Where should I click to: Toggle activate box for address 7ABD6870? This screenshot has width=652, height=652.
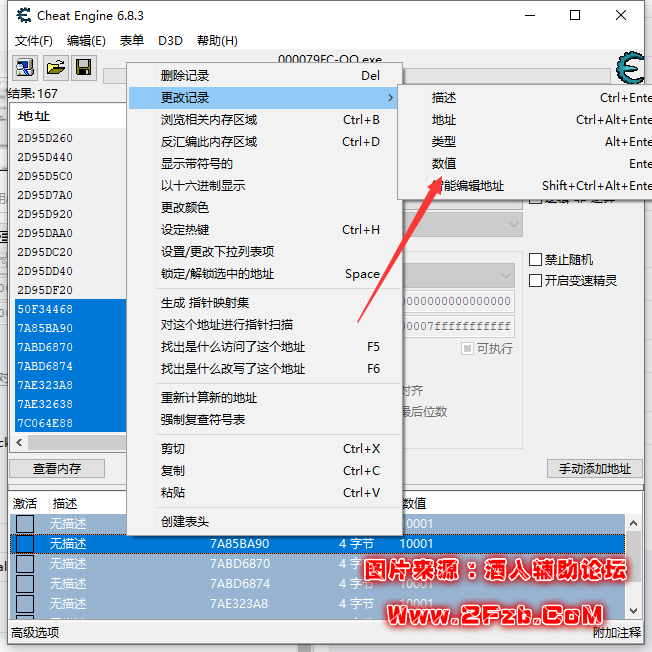[x=25, y=564]
